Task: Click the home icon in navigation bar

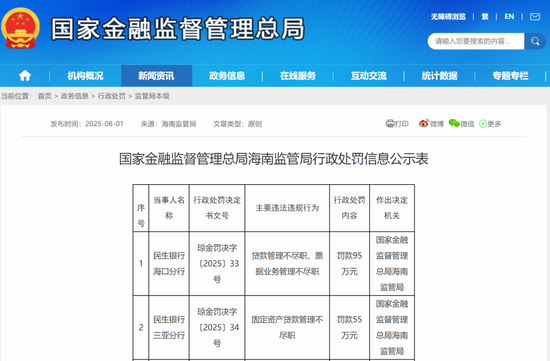Action: click(25, 75)
